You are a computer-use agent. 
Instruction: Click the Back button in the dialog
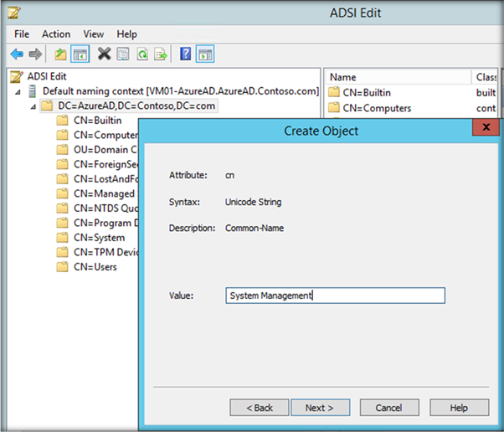click(x=259, y=408)
